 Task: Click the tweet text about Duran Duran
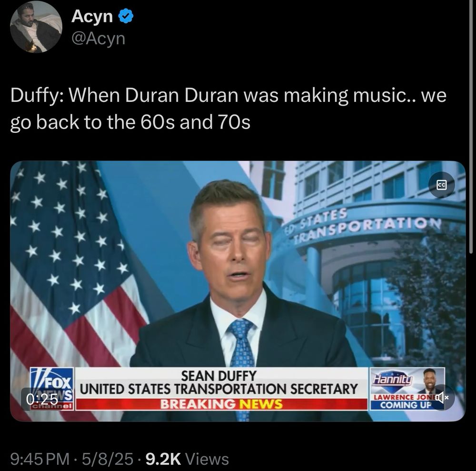228,109
